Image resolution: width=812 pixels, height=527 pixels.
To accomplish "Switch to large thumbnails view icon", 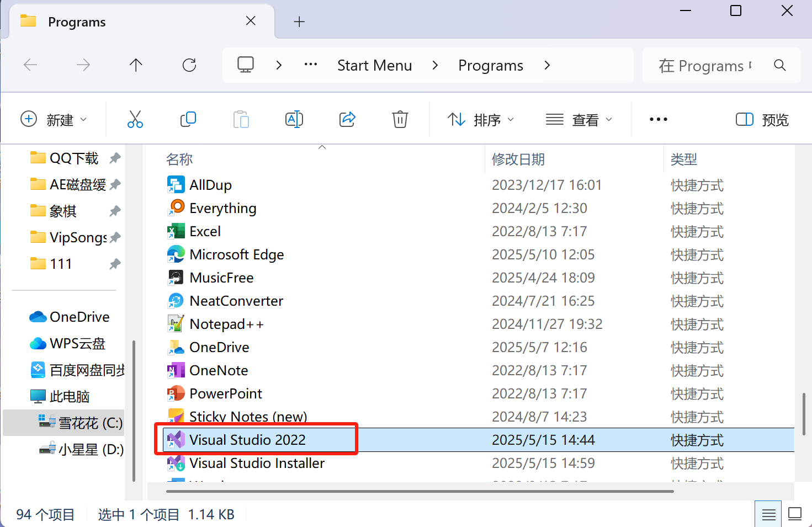I will coord(795,514).
